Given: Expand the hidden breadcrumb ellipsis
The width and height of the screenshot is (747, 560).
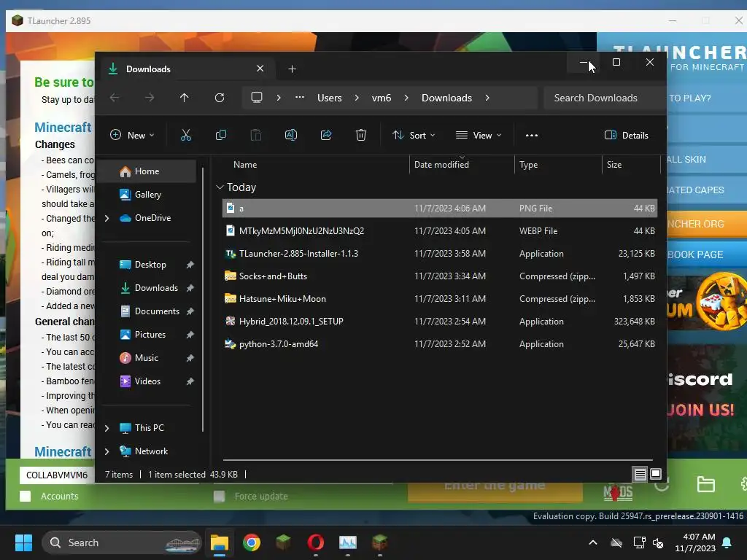Looking at the screenshot, I should (300, 97).
